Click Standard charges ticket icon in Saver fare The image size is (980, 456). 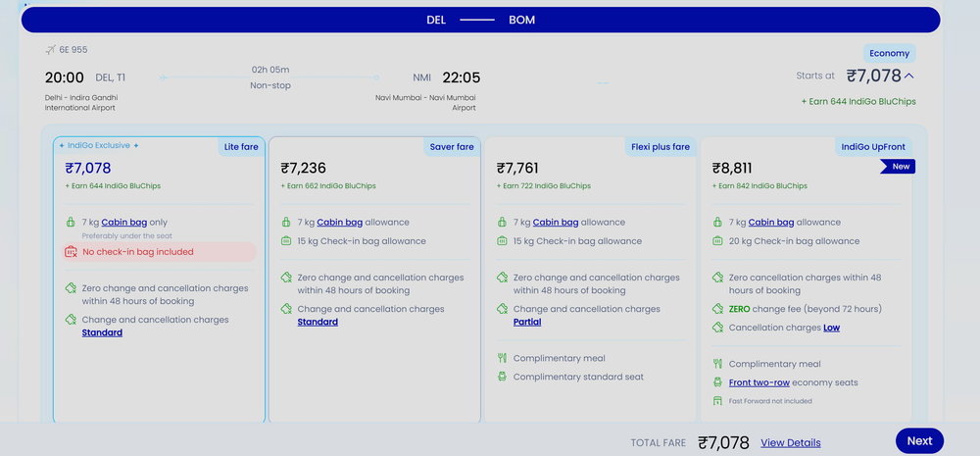286,309
